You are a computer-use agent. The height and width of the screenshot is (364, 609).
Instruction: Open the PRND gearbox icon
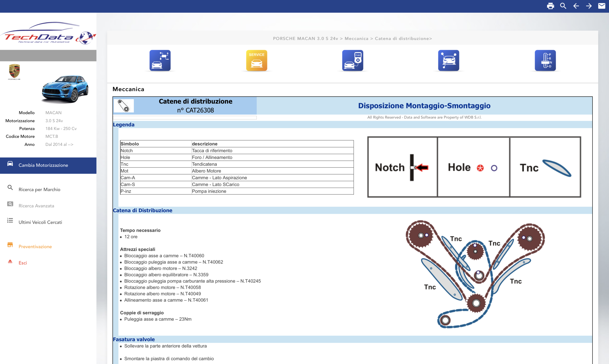pos(545,60)
